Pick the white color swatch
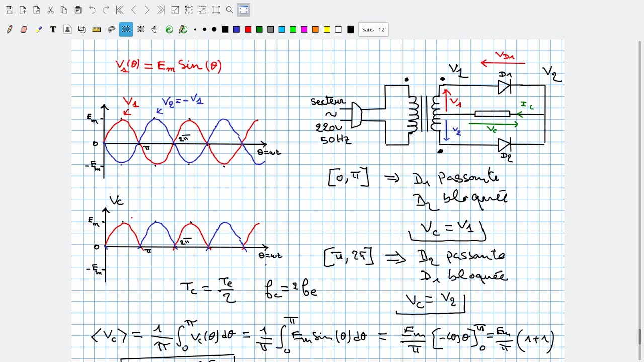 338,30
